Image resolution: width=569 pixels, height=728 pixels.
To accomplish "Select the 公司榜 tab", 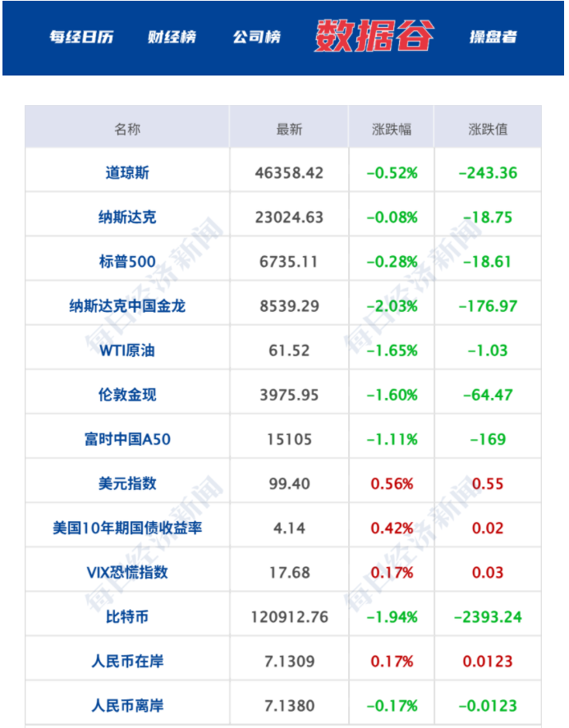I will click(x=256, y=37).
